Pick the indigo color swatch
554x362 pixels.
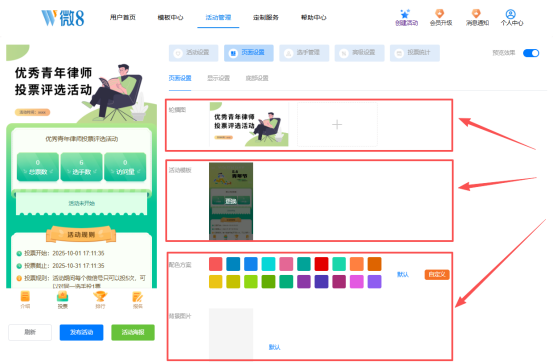coord(322,281)
